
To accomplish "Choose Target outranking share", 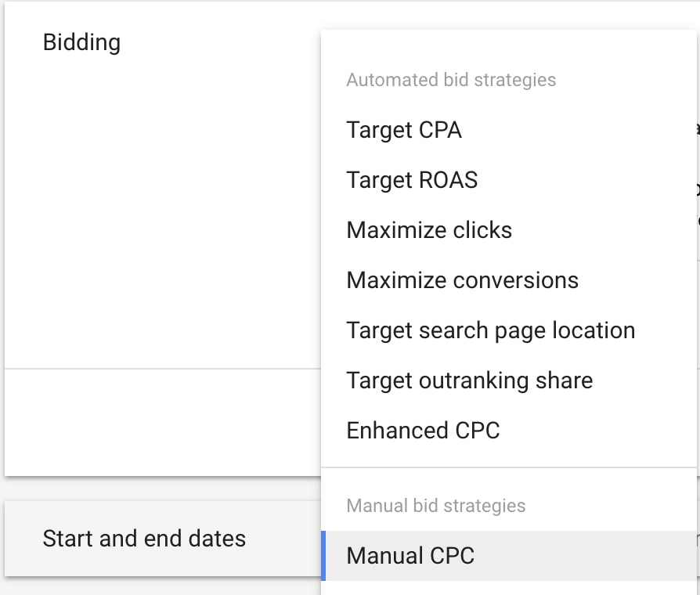I will click(469, 380).
